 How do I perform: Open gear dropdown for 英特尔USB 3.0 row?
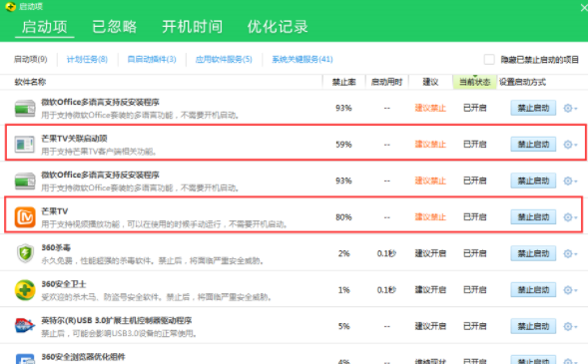coord(570,326)
